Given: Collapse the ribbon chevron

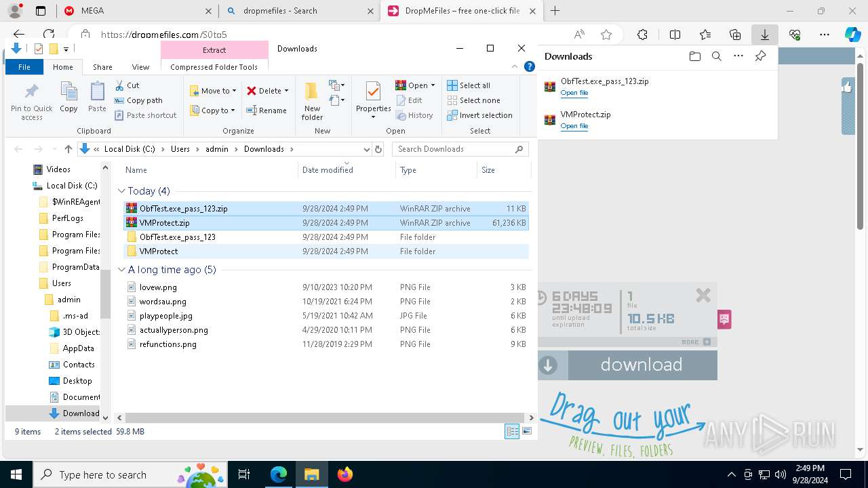Looking at the screenshot, I should click(516, 66).
